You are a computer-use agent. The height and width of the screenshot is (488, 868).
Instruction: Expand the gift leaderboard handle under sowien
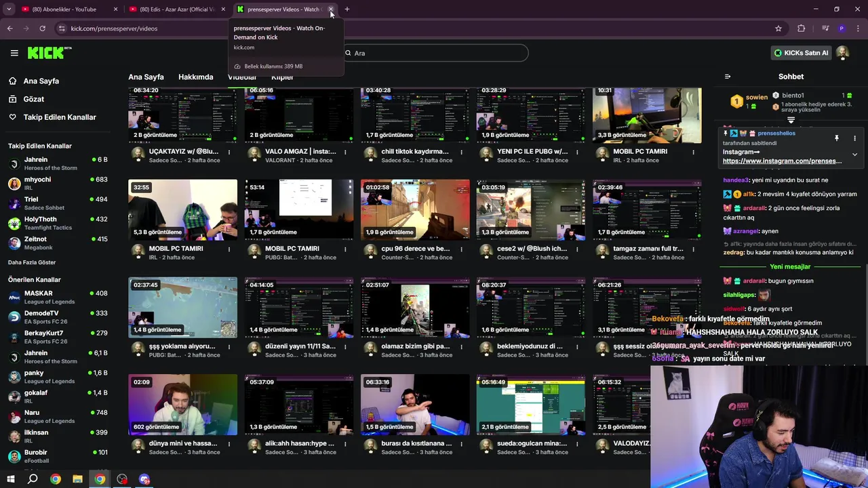coord(791,120)
